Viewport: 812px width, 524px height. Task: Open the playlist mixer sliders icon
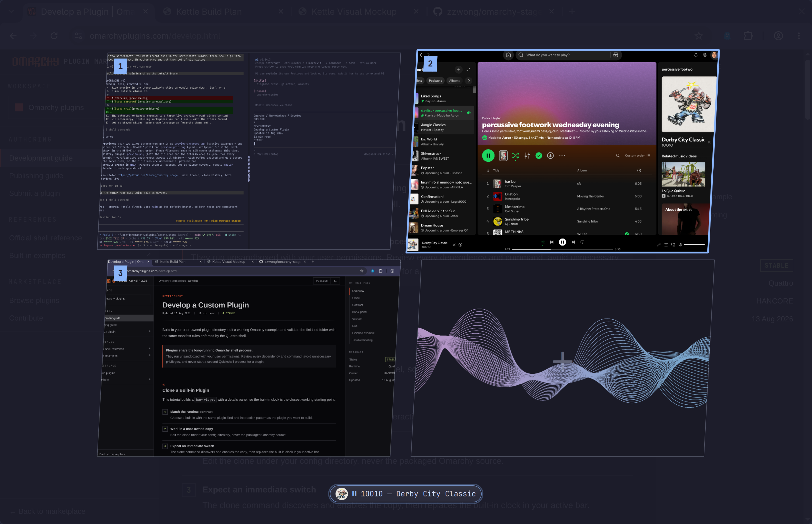click(527, 155)
